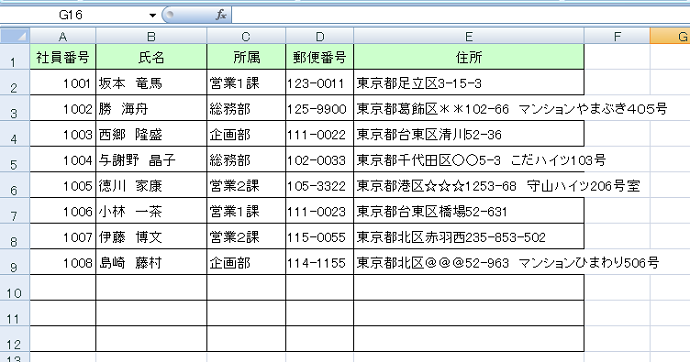690x362 pixels.
Task: Select 企画部 cell in row 4
Action: pos(246,134)
